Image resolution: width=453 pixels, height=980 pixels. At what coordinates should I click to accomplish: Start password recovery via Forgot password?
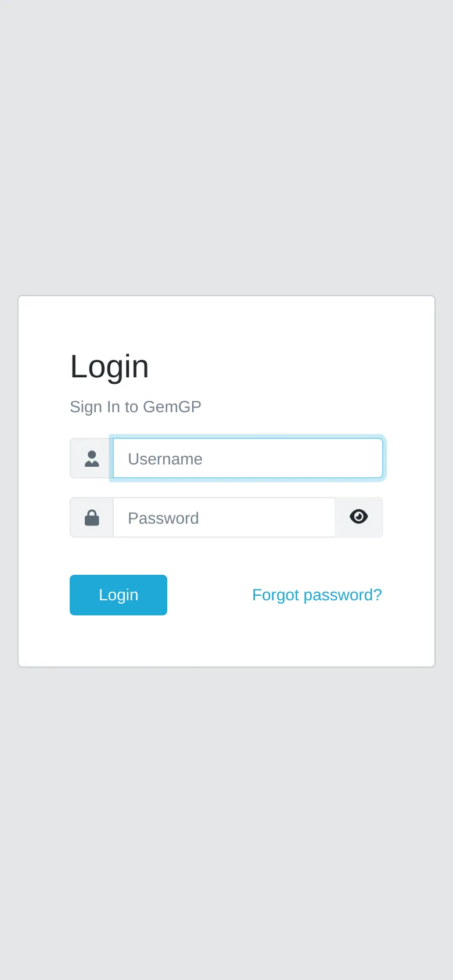317,595
